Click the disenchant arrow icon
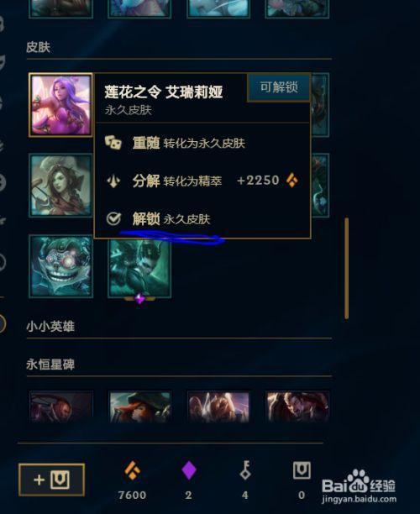 (113, 181)
